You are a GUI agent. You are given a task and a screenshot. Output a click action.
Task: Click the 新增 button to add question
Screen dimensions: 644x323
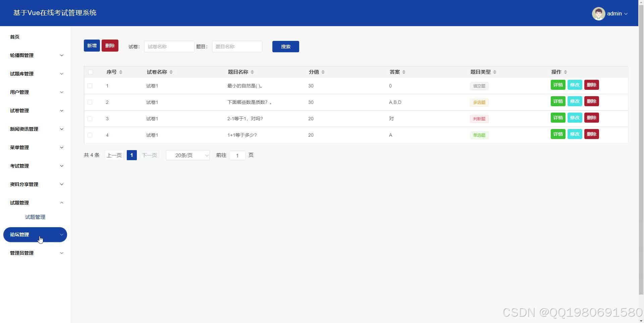click(92, 45)
